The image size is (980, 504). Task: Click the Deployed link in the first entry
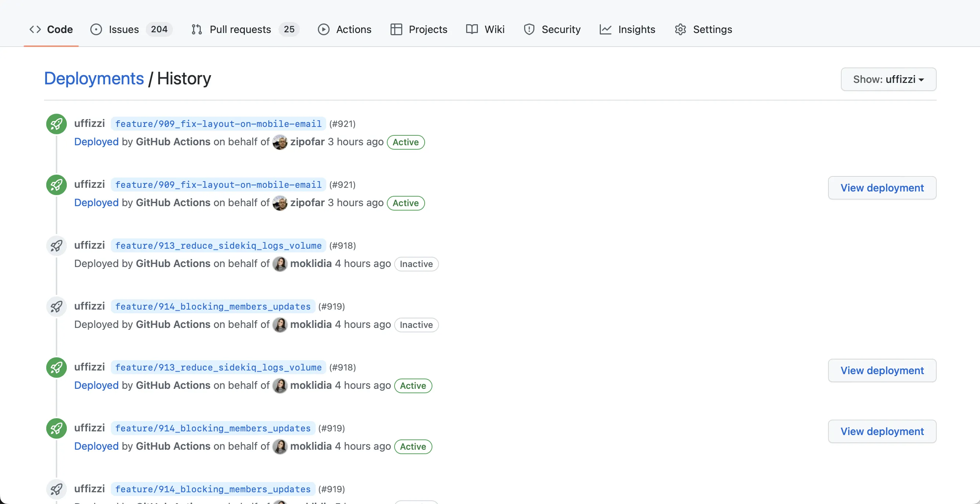coord(96,142)
